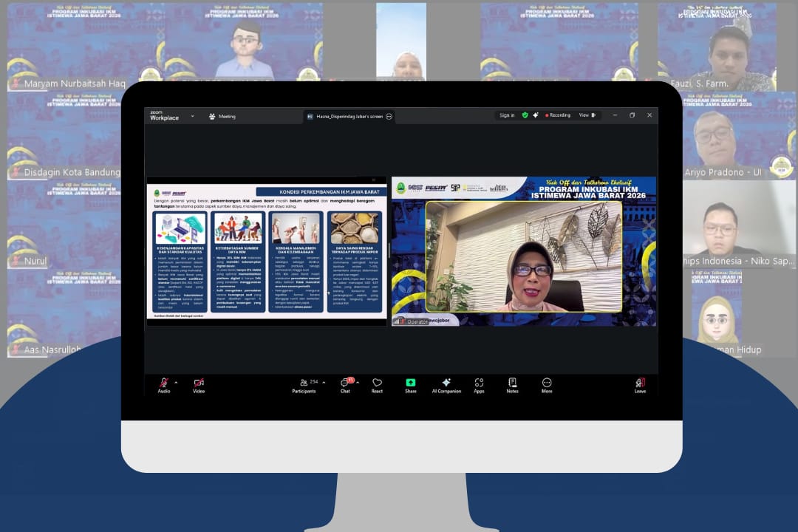Expand the audio options arrow
This screenshot has width=798, height=532.
(176, 383)
